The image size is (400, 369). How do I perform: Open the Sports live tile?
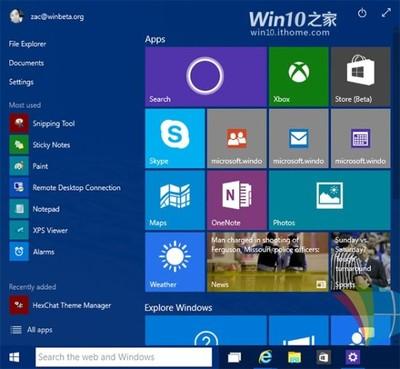coord(361,262)
